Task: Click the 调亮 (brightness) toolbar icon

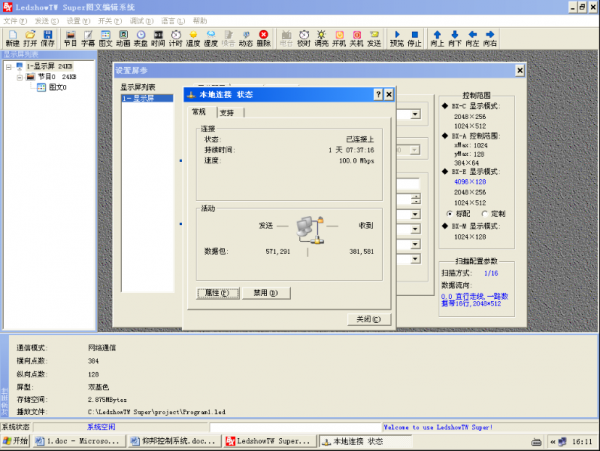Action: pos(321,39)
